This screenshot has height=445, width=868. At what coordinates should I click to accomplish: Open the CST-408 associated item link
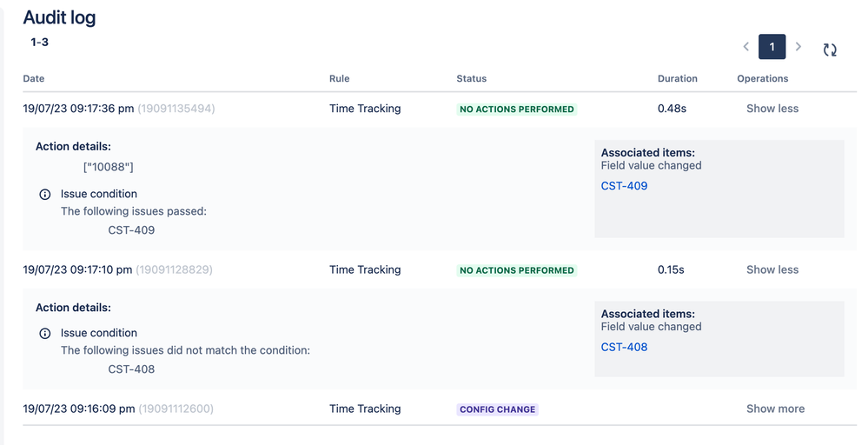point(624,348)
